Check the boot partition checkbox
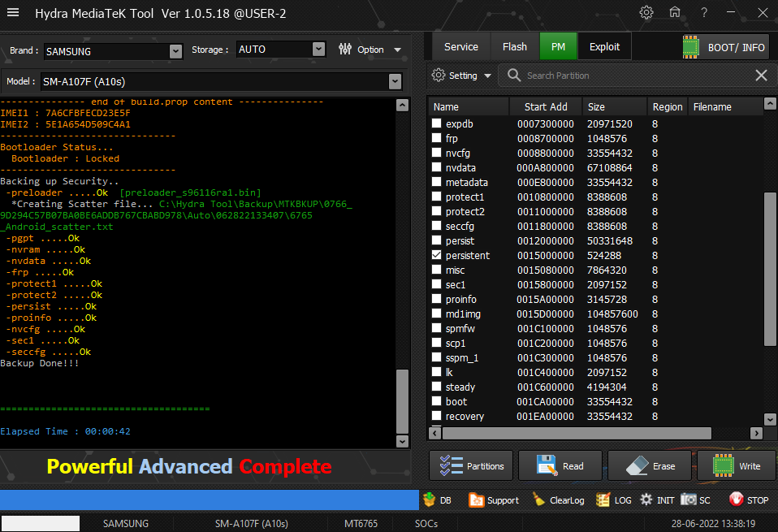 coord(436,401)
